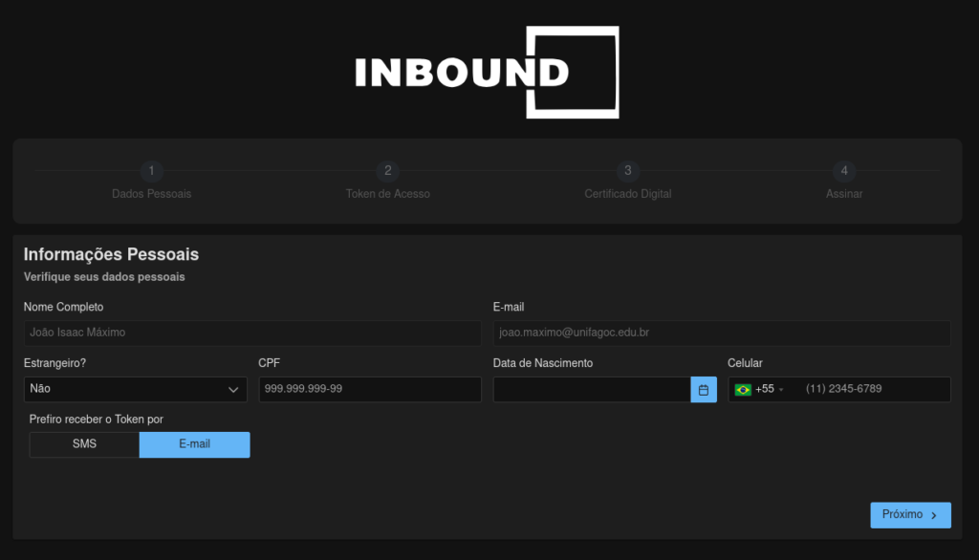This screenshot has height=560, width=979.
Task: Click the INBOUND logo
Action: [x=486, y=73]
